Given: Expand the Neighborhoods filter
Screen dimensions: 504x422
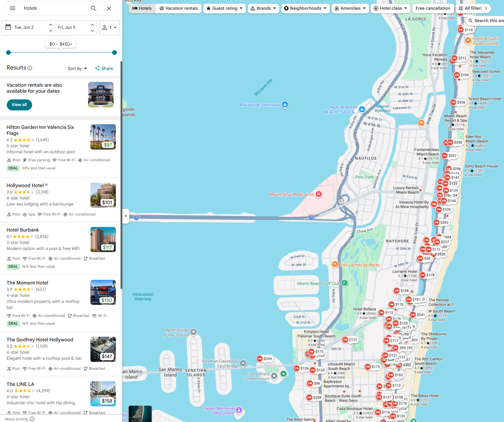Looking at the screenshot, I should [x=305, y=8].
